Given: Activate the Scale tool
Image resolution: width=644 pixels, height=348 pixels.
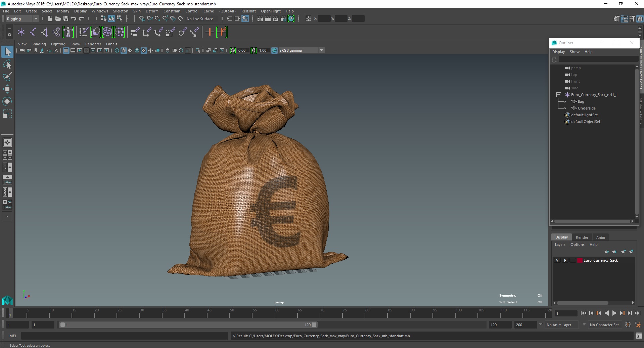Looking at the screenshot, I should coord(7,114).
